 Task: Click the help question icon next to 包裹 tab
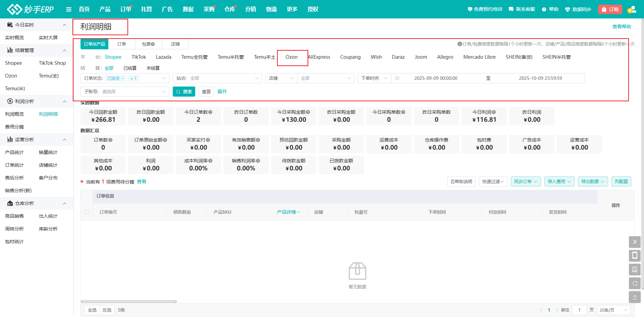153,44
